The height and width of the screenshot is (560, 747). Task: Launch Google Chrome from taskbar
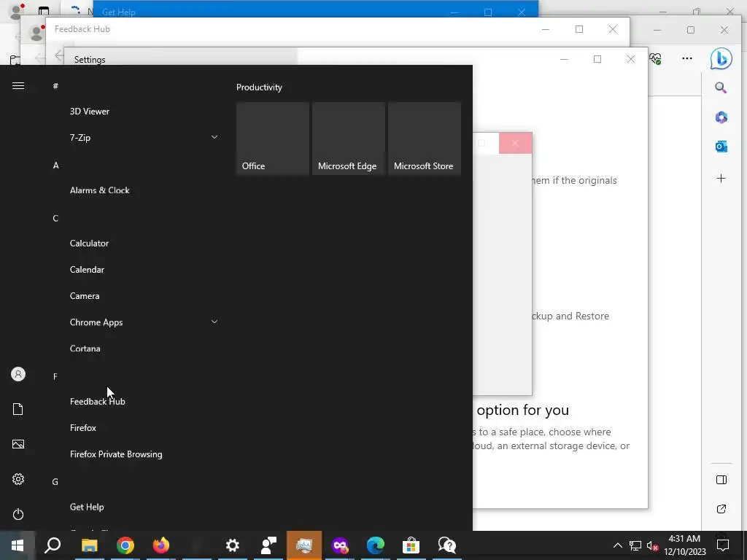click(125, 545)
